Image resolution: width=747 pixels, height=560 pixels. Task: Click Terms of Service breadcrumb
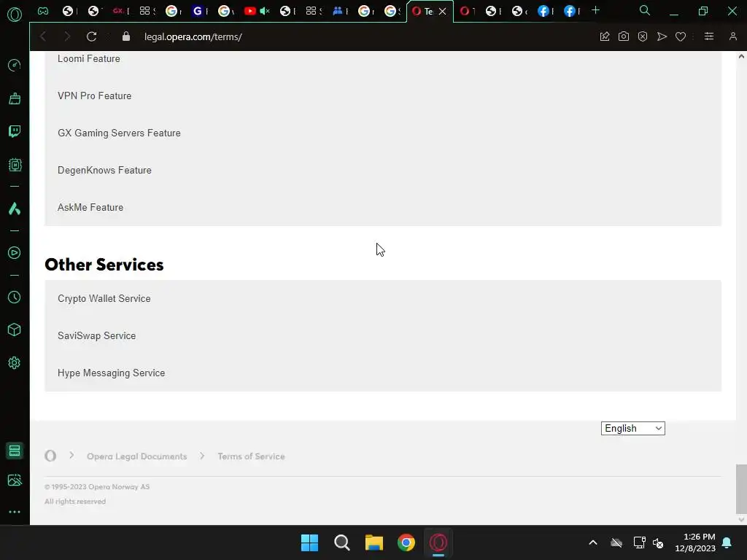point(251,456)
